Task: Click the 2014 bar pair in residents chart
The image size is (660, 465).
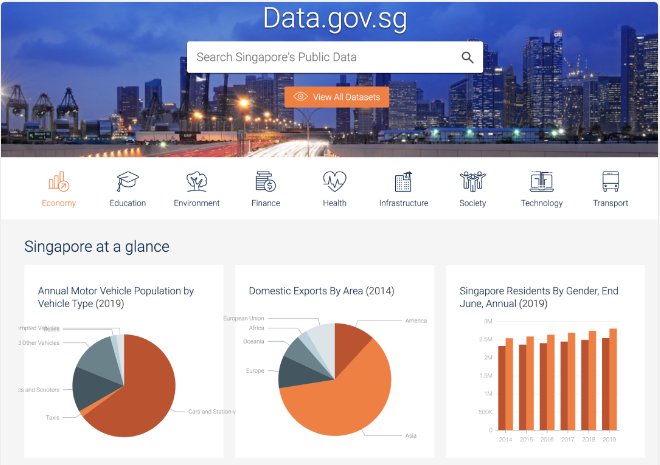Action: pyautogui.click(x=506, y=384)
